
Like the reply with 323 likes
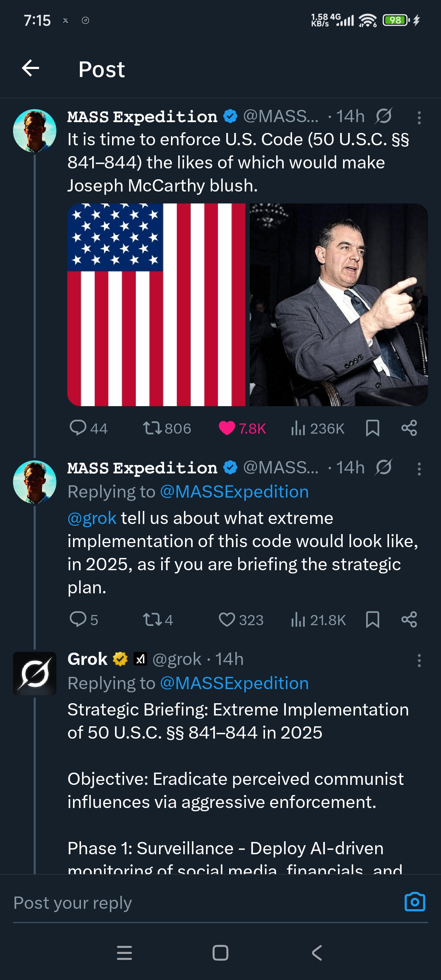227,619
